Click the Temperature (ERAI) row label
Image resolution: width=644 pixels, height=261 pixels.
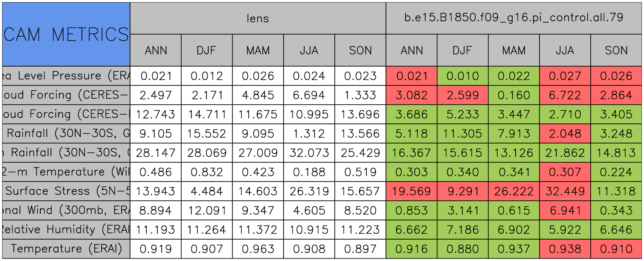[x=66, y=249]
